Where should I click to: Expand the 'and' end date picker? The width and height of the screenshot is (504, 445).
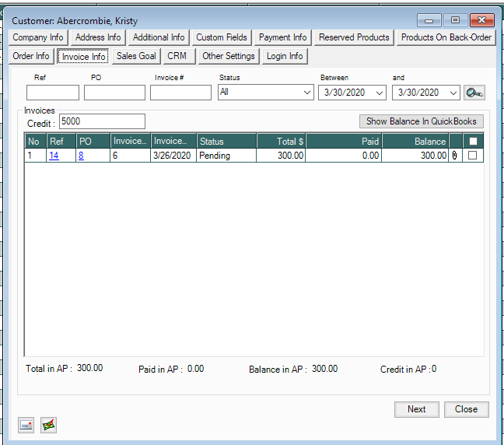[453, 93]
